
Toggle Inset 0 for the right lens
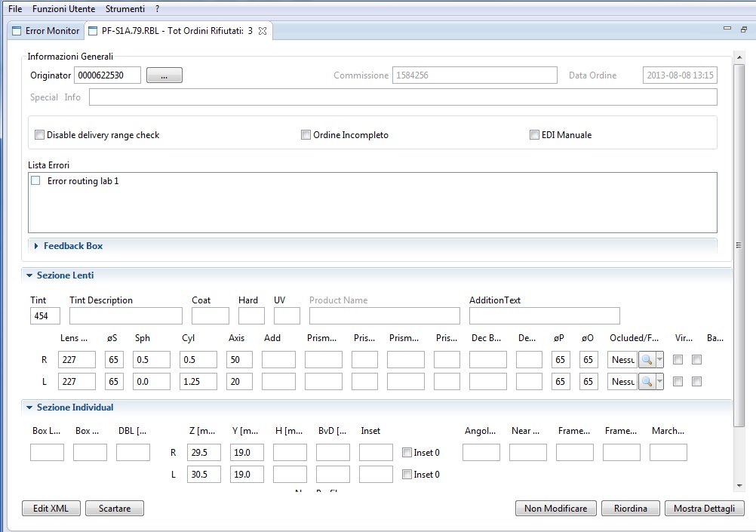coord(407,453)
